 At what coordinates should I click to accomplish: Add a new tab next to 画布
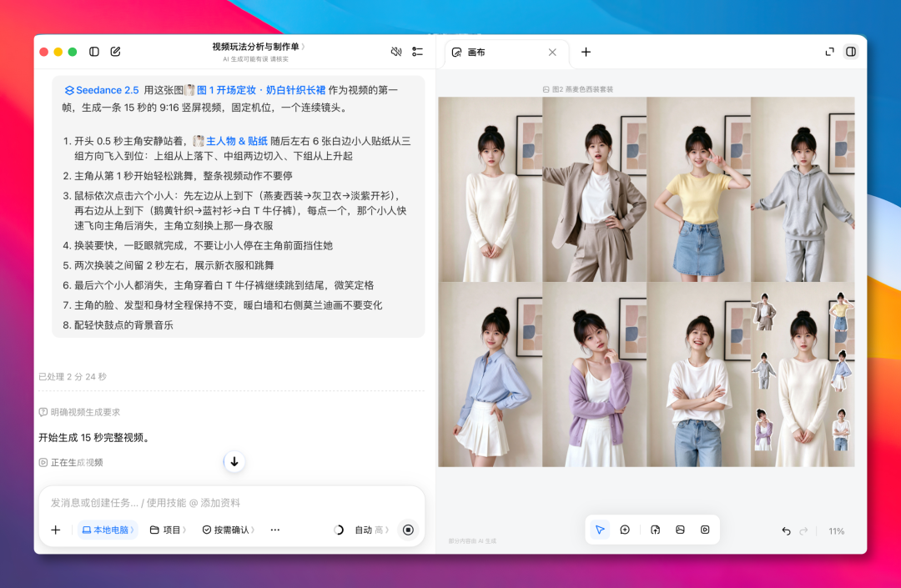586,53
